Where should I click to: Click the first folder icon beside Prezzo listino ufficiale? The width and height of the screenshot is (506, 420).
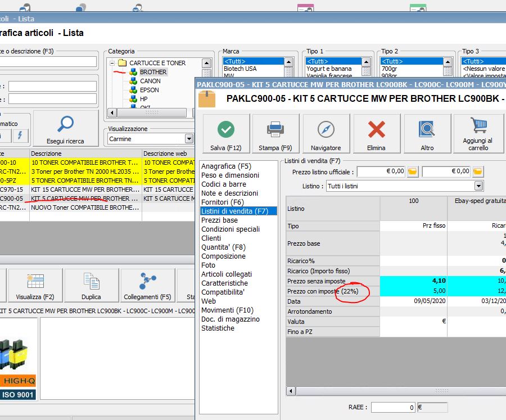coord(413,171)
